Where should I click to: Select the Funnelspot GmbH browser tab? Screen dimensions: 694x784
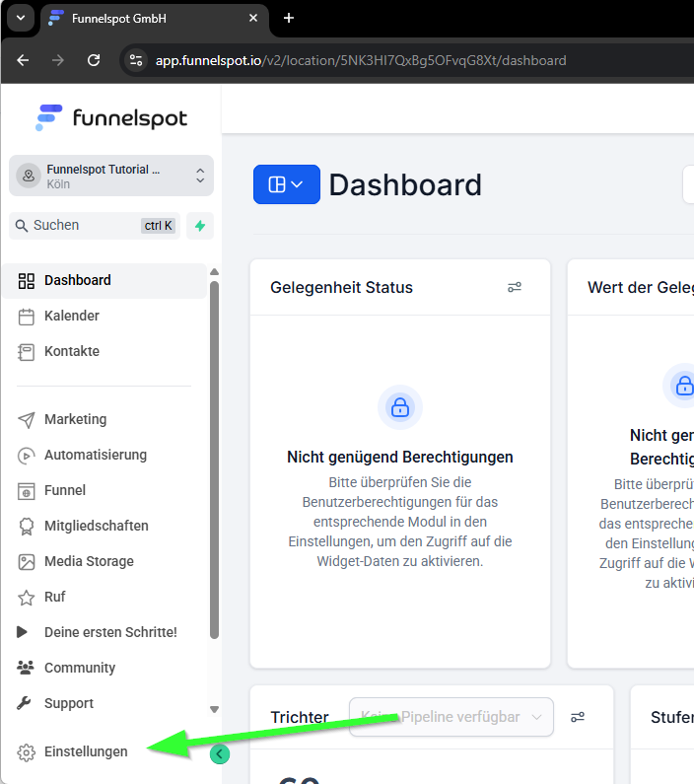pos(153,19)
